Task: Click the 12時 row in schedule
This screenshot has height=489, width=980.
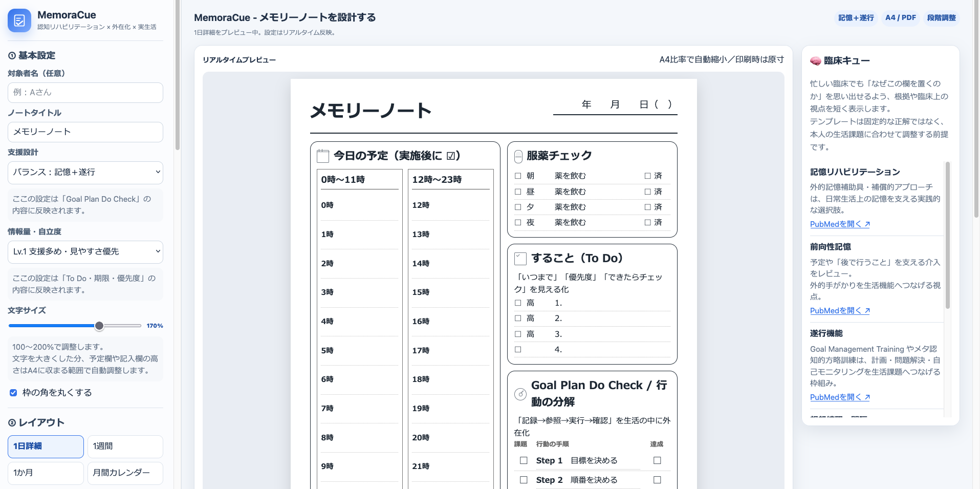Action: tap(450, 206)
